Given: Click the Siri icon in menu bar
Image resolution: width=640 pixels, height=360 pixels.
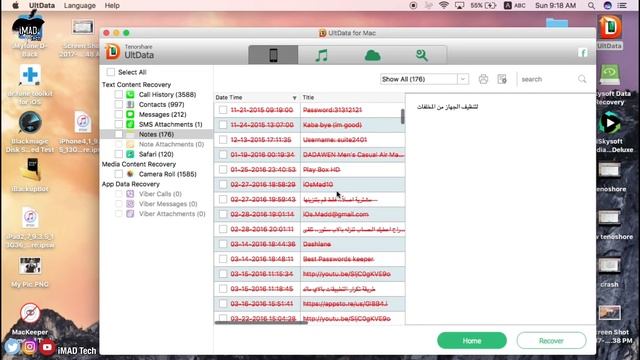Looking at the screenshot, I should tap(607, 5).
